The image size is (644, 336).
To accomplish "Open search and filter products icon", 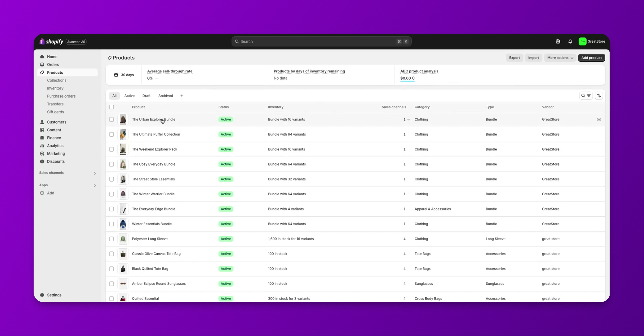I will pyautogui.click(x=585, y=96).
